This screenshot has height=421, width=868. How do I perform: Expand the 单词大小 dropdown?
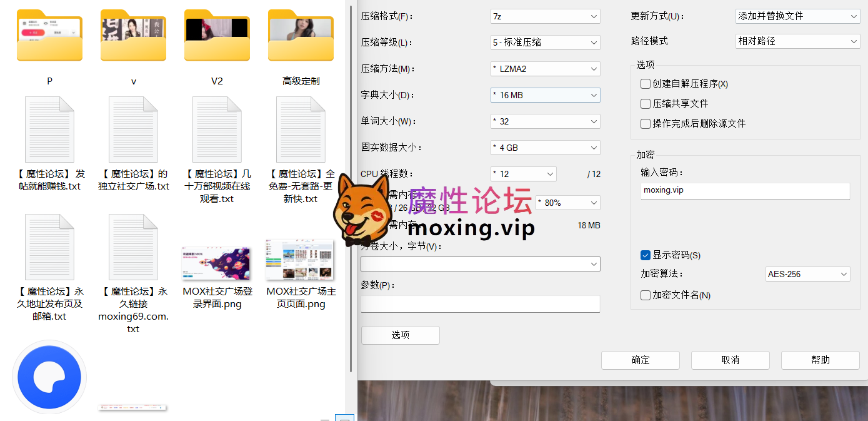546,121
